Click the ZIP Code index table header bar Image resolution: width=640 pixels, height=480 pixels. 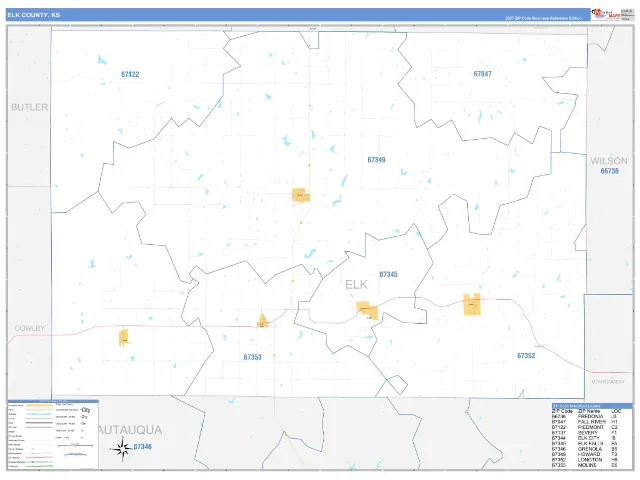tap(592, 406)
